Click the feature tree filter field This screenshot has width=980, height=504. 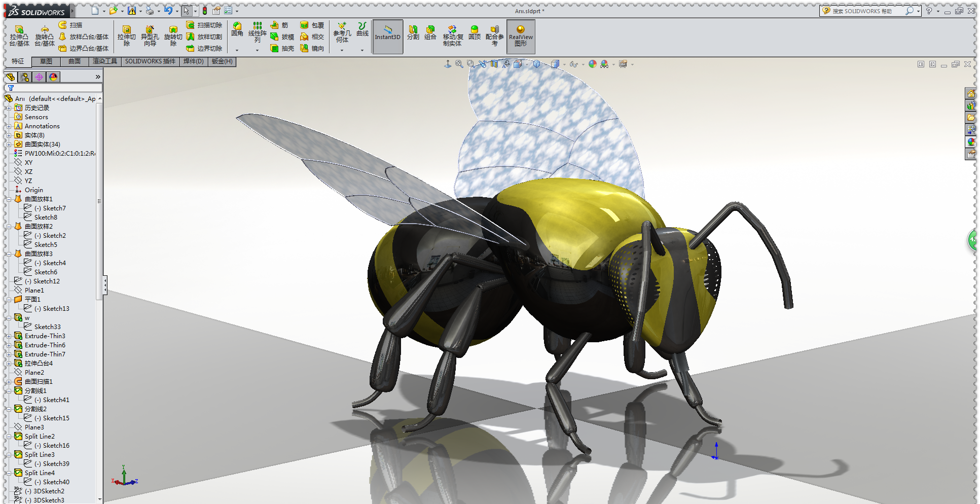coord(55,88)
